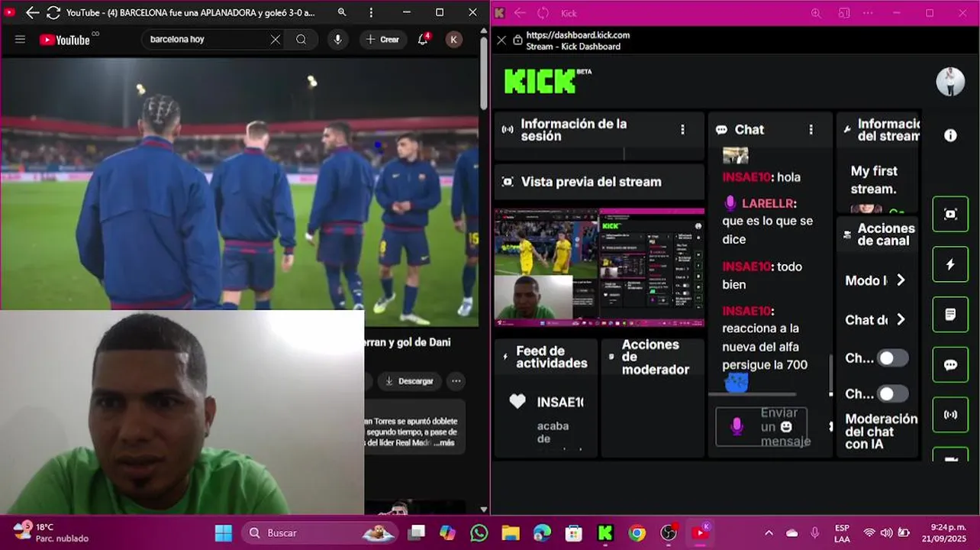Select Vista previa del stream header
The width and height of the screenshot is (980, 550).
[599, 182]
